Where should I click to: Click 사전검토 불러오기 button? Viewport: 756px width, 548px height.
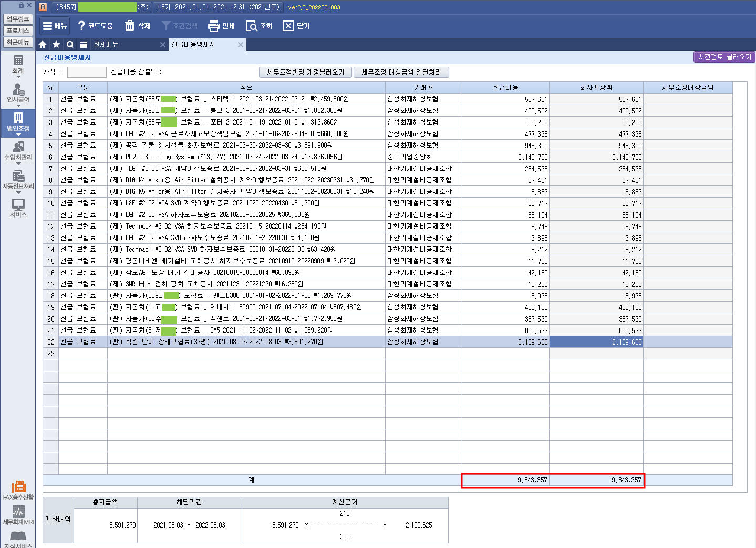(724, 57)
